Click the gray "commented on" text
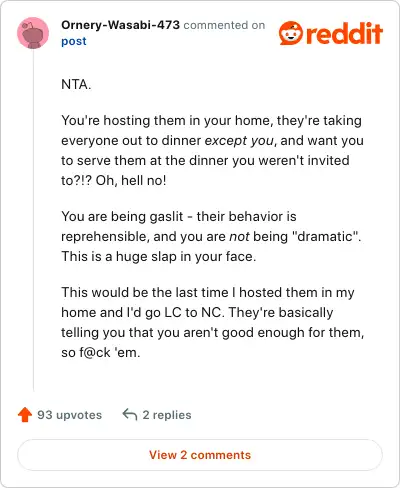This screenshot has height=488, width=400. (x=224, y=25)
